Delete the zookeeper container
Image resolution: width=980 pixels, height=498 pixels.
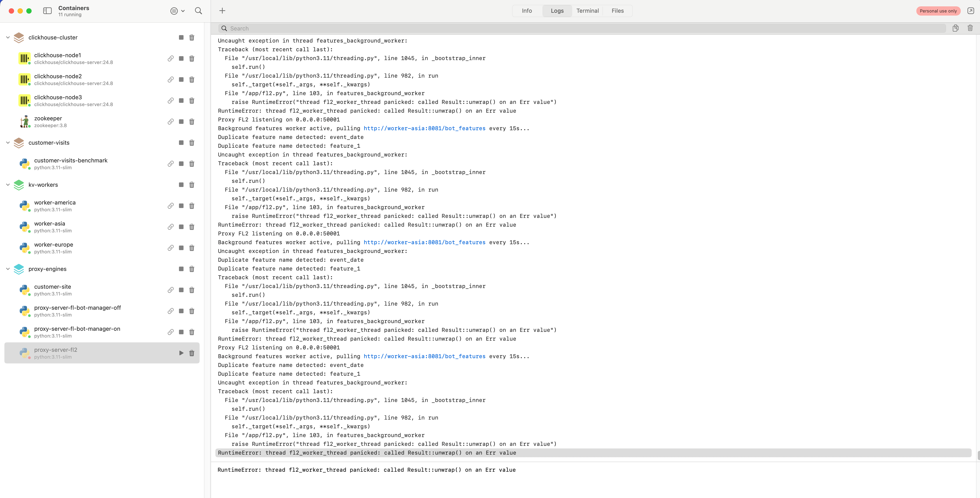(192, 122)
